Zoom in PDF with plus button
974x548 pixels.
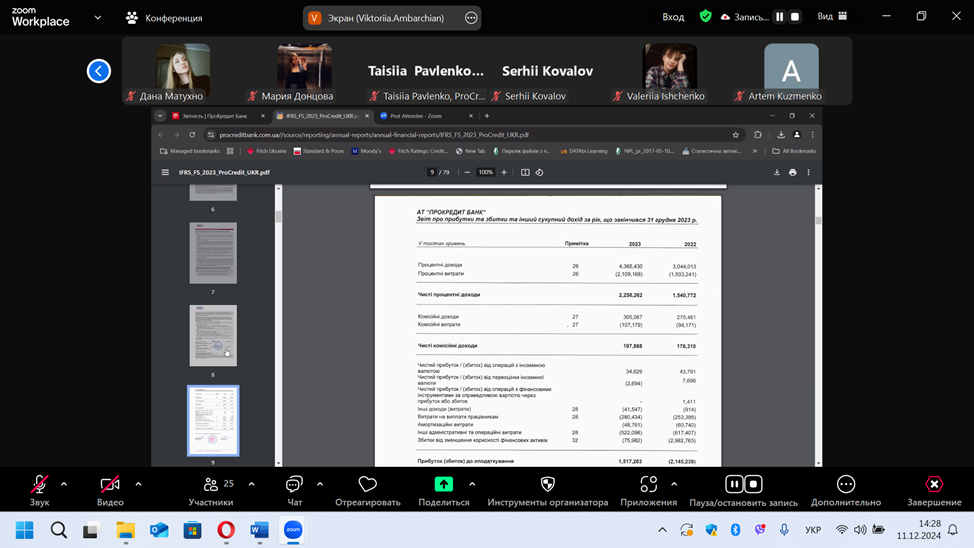pyautogui.click(x=504, y=173)
